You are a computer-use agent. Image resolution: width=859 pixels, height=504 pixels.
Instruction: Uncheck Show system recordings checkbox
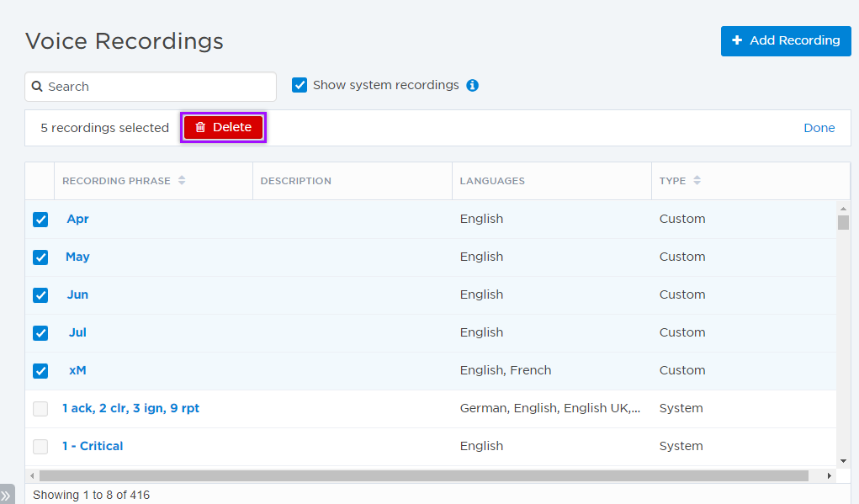300,85
